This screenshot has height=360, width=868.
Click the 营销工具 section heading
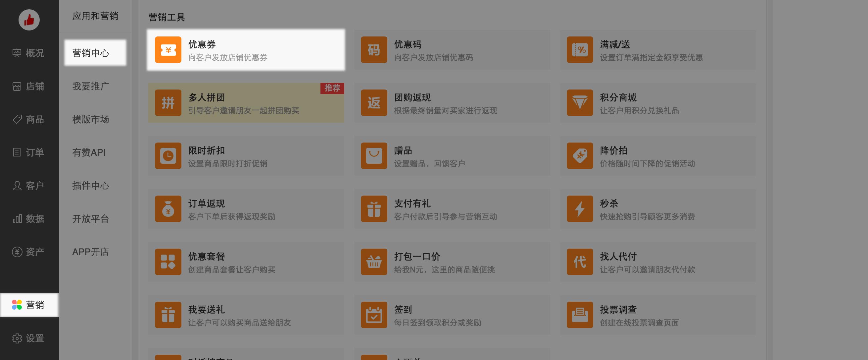coord(167,17)
